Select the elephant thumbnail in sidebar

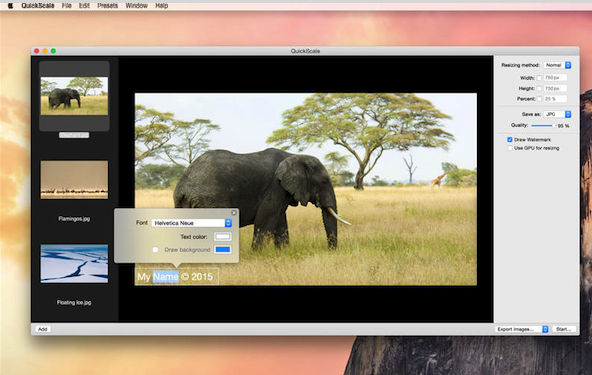pyautogui.click(x=74, y=96)
